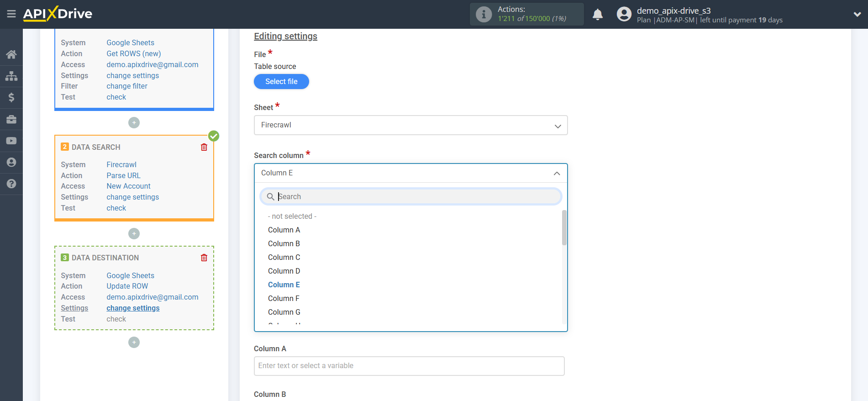Viewport: 868px width, 401px height.
Task: Click the Editing settings heading
Action: (x=286, y=36)
